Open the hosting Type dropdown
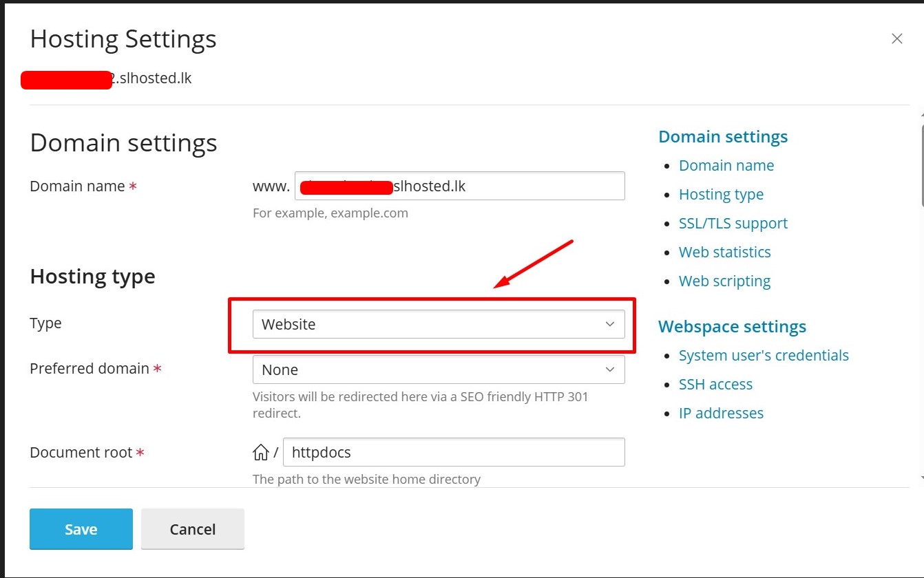The height and width of the screenshot is (578, 924). click(438, 324)
